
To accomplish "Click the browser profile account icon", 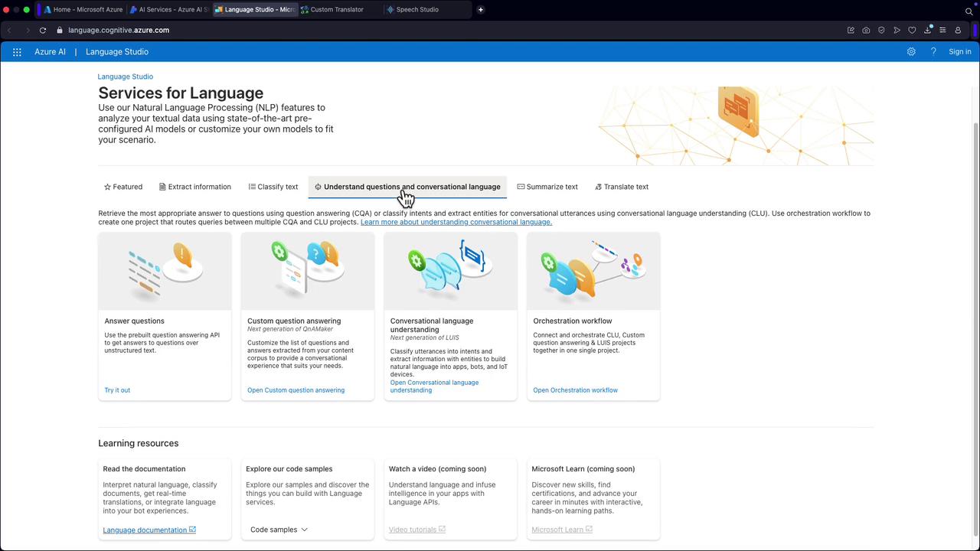I will pos(958,31).
